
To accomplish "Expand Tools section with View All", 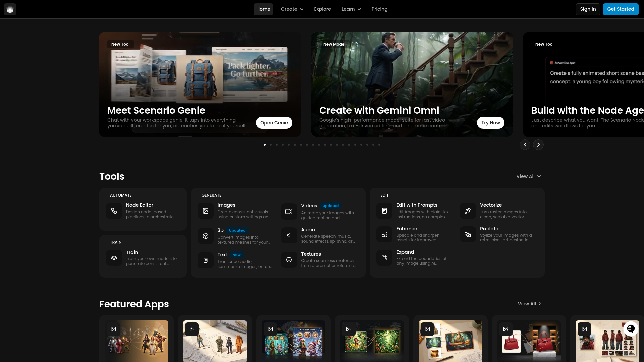I will click(529, 176).
